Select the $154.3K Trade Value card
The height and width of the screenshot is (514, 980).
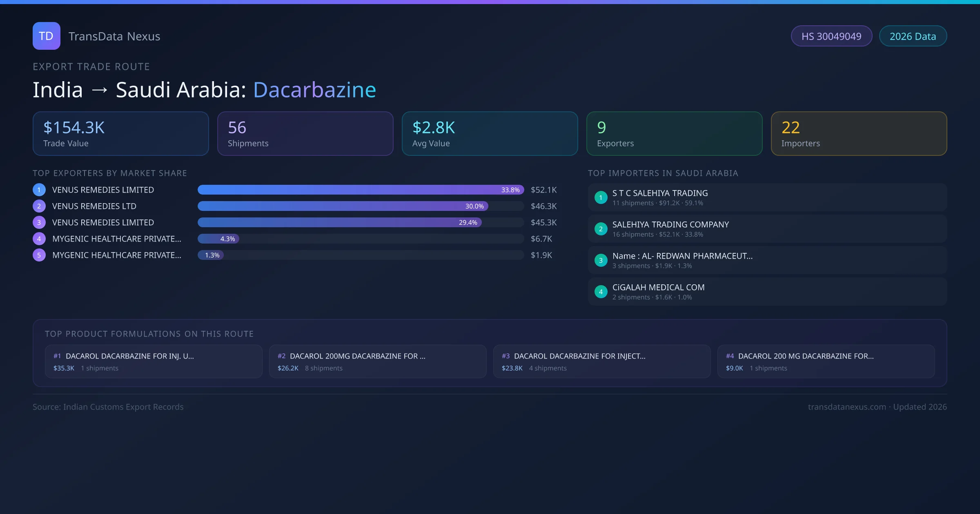pos(120,134)
